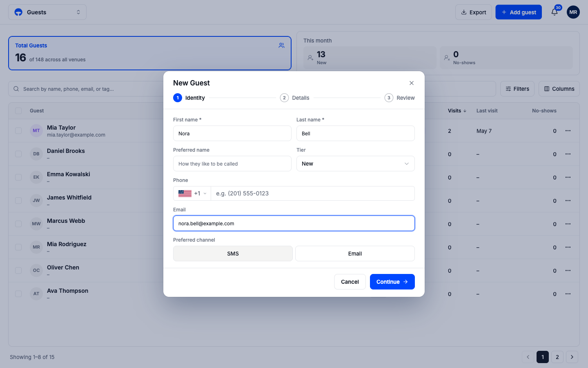The height and width of the screenshot is (368, 588).
Task: Click the Preferred name field
Action: tap(232, 164)
